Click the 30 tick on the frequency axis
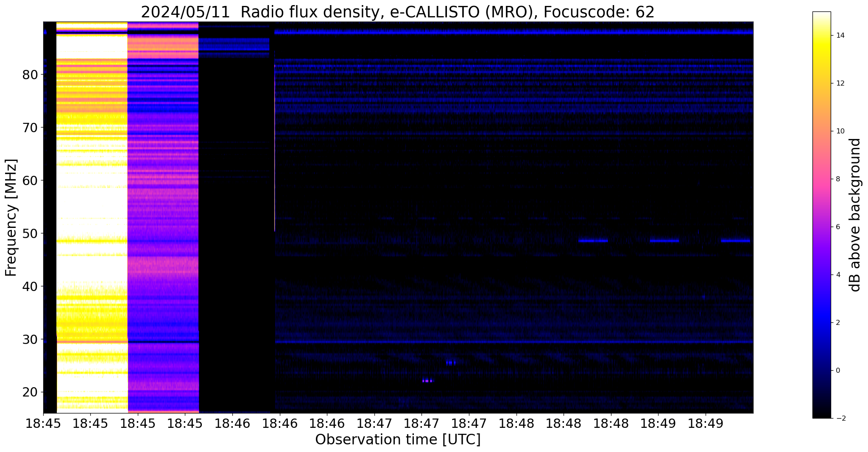Image resolution: width=868 pixels, height=452 pixels. point(30,339)
